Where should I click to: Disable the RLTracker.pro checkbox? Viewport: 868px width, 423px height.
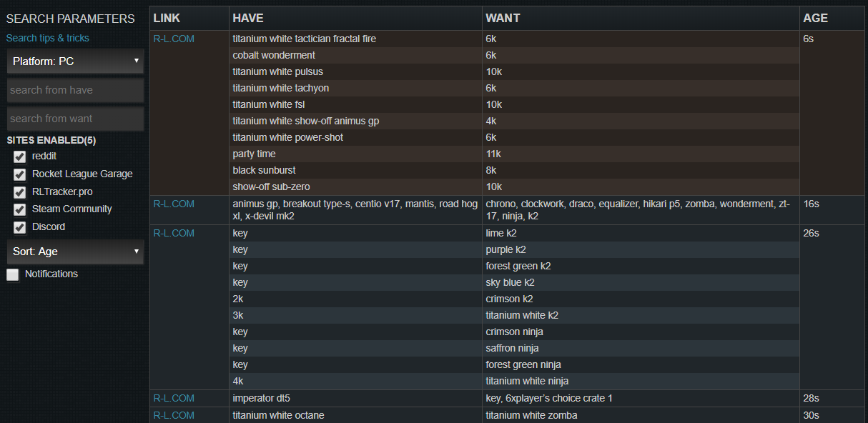tap(20, 192)
